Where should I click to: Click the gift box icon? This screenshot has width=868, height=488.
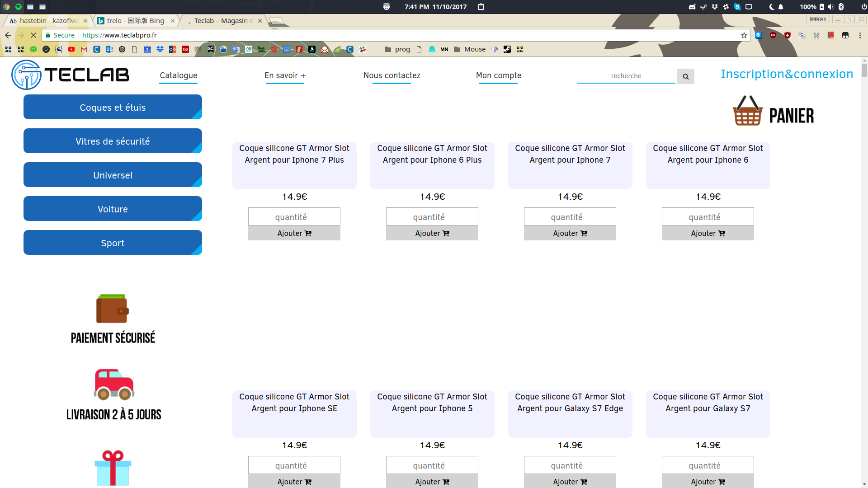click(x=113, y=468)
